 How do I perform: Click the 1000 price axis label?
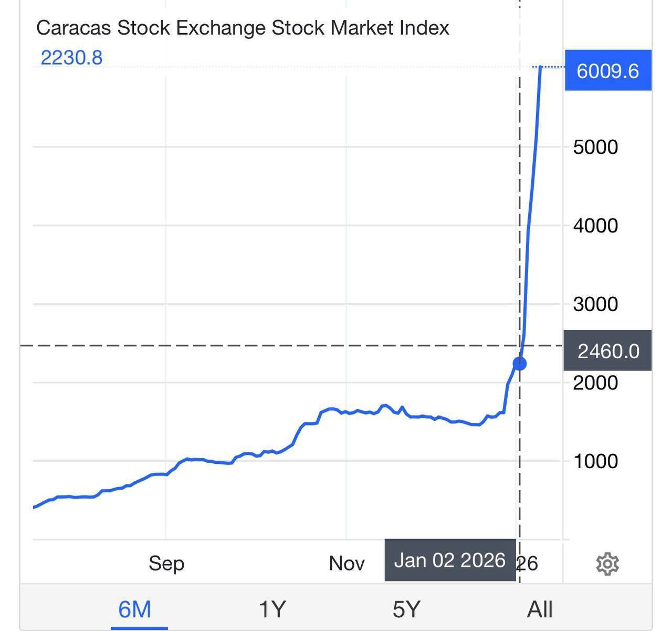click(x=595, y=461)
